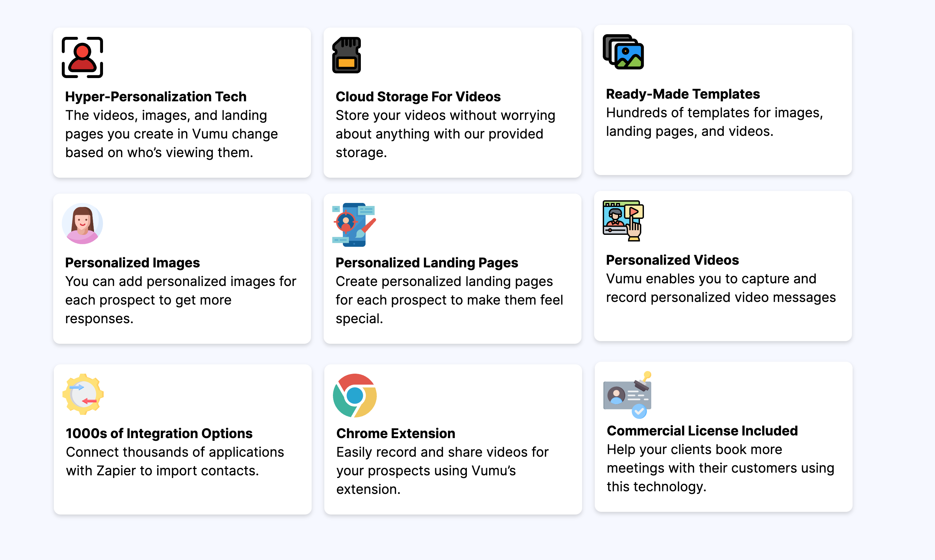Viewport: 935px width, 560px height.
Task: Click the Cloud Storage SD card icon
Action: [x=346, y=55]
